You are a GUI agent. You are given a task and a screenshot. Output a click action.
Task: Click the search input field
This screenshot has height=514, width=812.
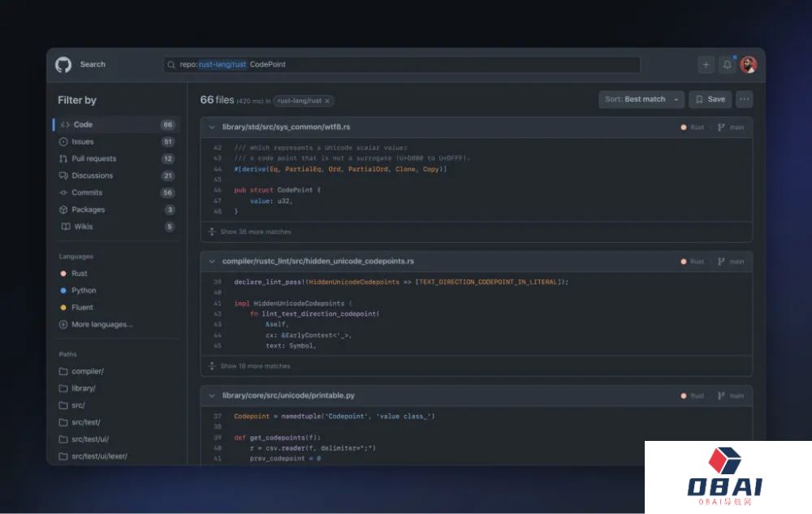pyautogui.click(x=406, y=65)
